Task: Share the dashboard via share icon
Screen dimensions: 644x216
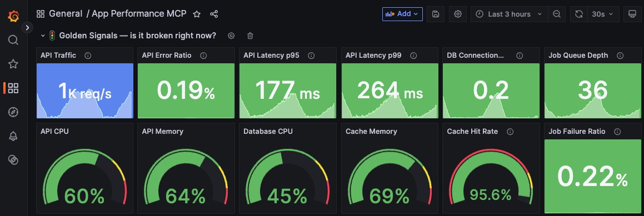Action: coord(214,14)
